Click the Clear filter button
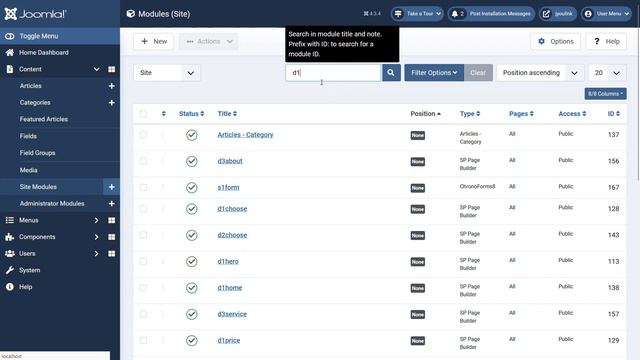The height and width of the screenshot is (360, 640). (x=478, y=73)
